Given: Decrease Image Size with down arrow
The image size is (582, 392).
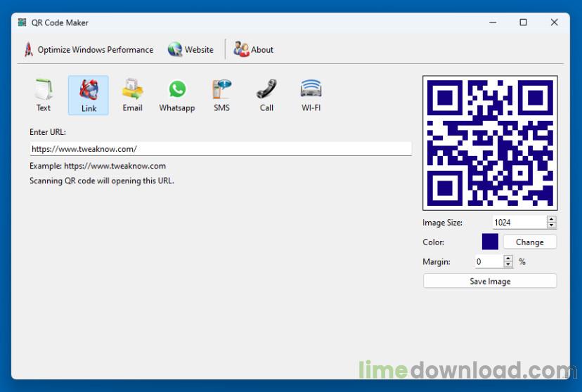Looking at the screenshot, I should pyautogui.click(x=551, y=226).
